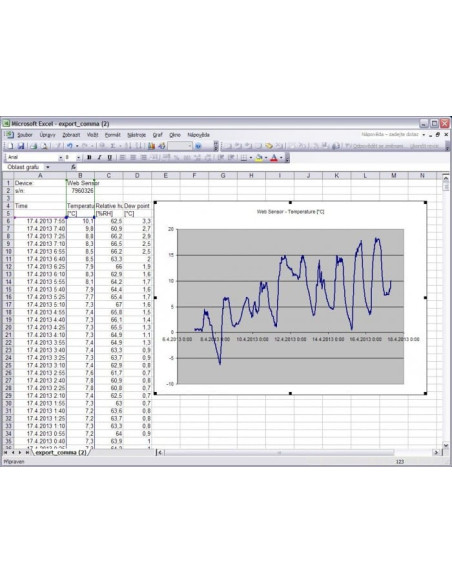Click the blue Help question icon
The image size is (452, 584).
198,146
